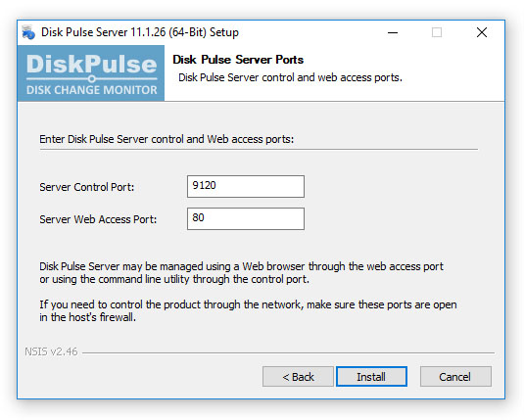
Task: Click the subtitle about control and web access ports
Action: click(290, 78)
